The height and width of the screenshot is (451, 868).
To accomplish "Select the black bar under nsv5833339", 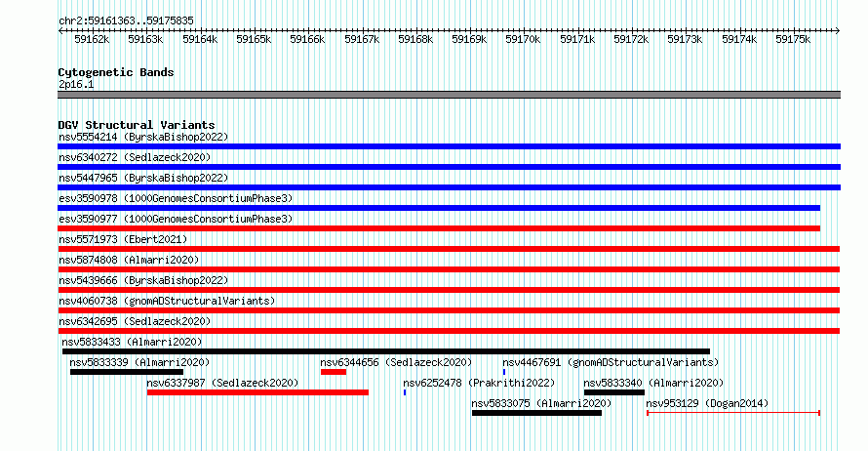I will coord(127,372).
